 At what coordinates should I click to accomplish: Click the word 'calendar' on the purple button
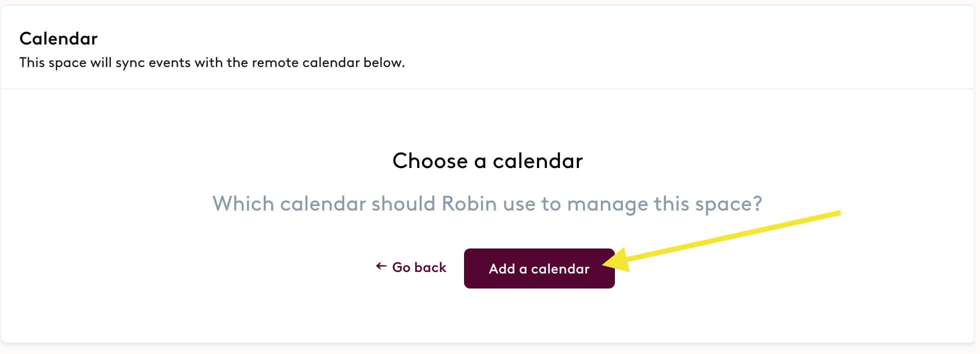click(x=560, y=269)
